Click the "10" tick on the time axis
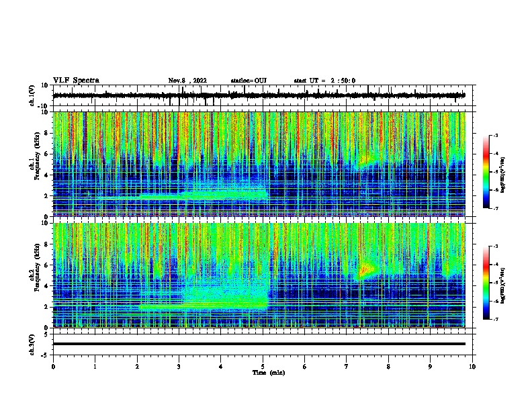The height and width of the screenshot is (411, 532). coord(472,367)
